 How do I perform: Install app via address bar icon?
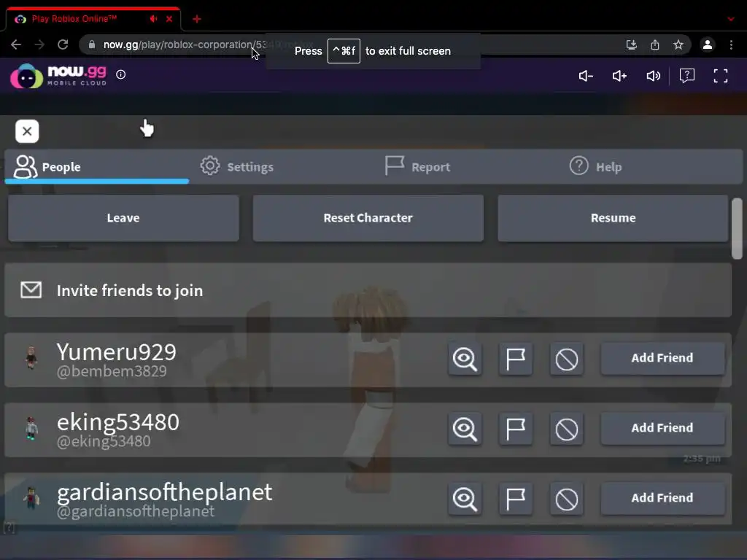coord(631,44)
